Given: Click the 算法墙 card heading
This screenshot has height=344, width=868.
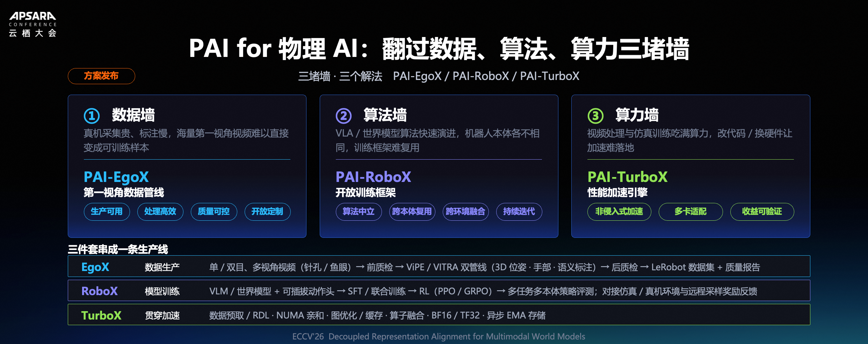Looking at the screenshot, I should coord(385,115).
